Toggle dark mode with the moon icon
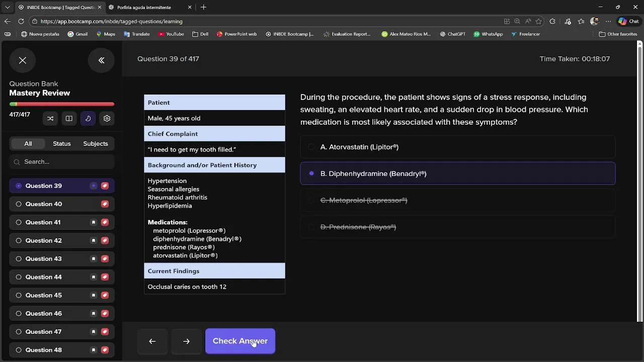The width and height of the screenshot is (644, 362). (88, 119)
